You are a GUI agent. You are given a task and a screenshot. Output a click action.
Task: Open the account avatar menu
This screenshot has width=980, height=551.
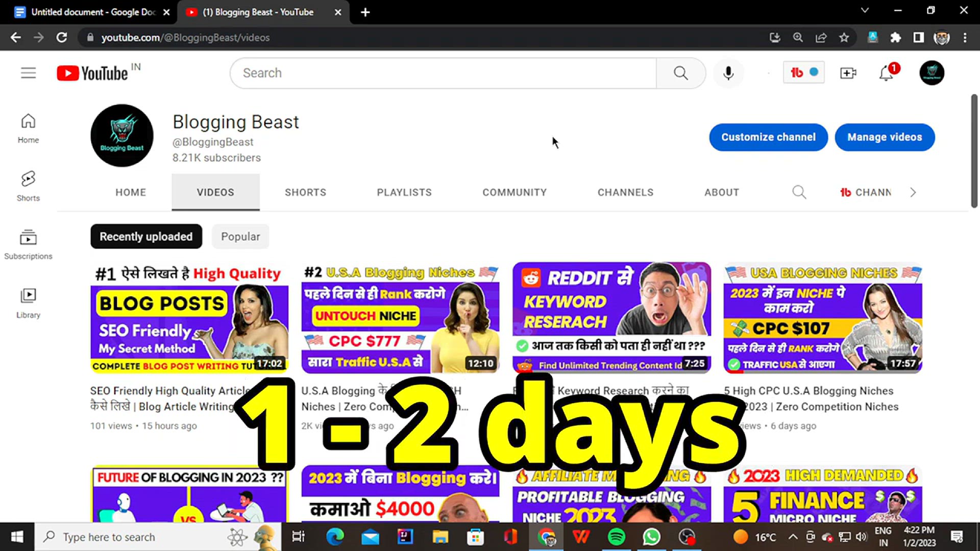coord(932,73)
